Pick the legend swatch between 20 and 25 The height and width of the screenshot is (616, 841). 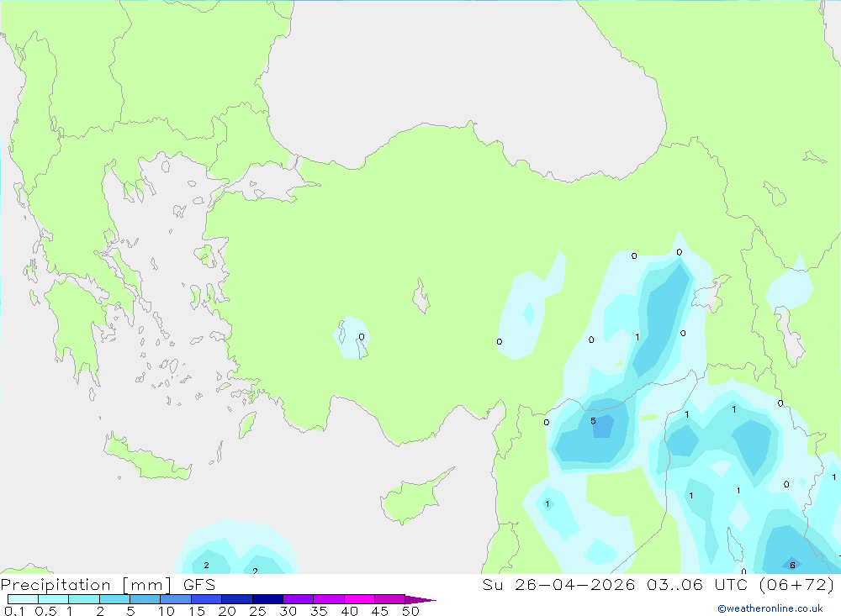coord(237,599)
